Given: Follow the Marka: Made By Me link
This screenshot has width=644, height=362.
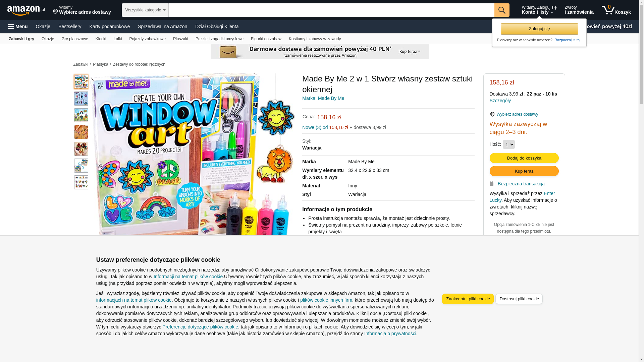Looking at the screenshot, I should 323,98.
